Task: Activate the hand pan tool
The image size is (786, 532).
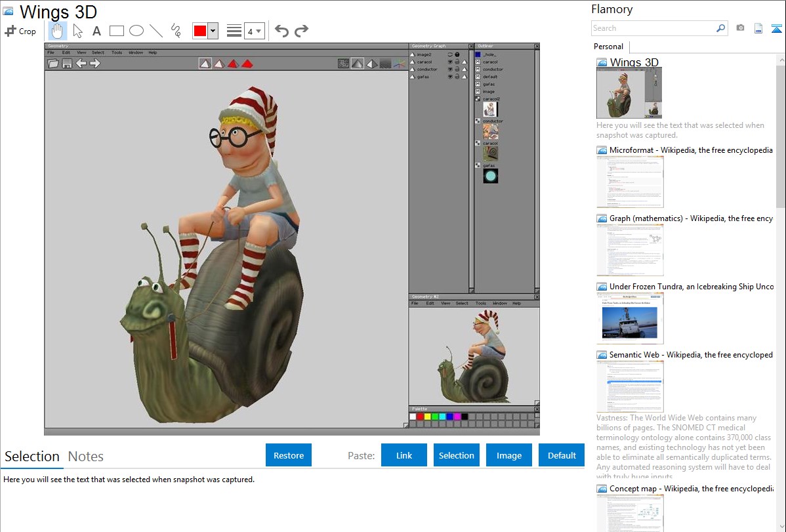Action: pos(57,31)
